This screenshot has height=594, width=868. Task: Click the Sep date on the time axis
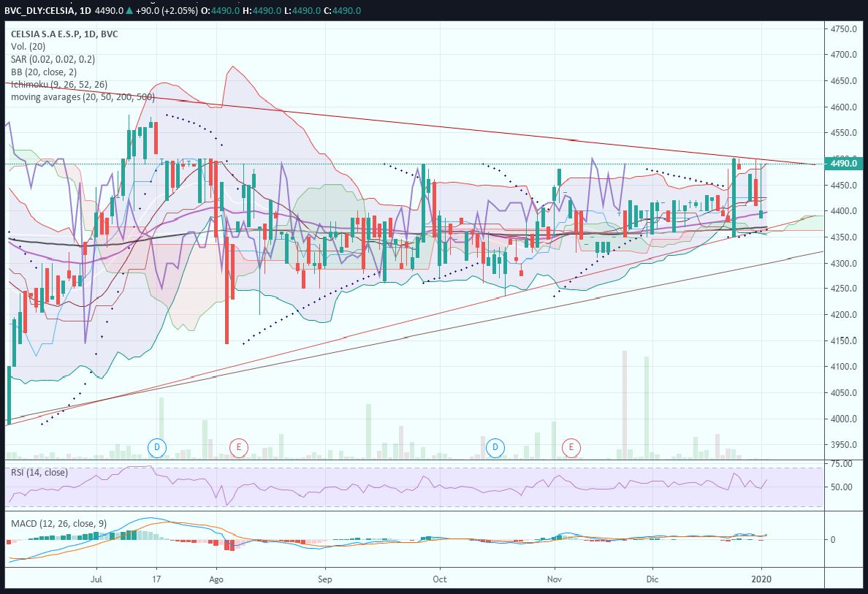[x=325, y=579]
